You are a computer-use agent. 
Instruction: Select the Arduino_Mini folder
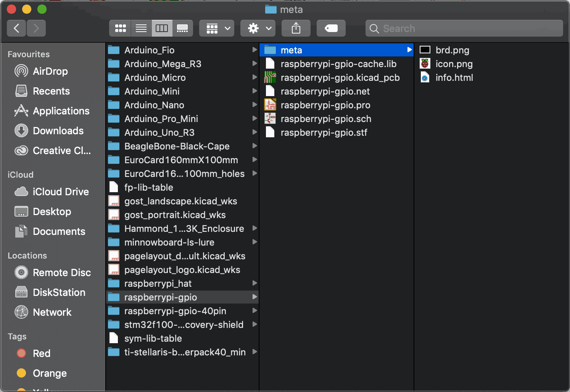pos(182,91)
